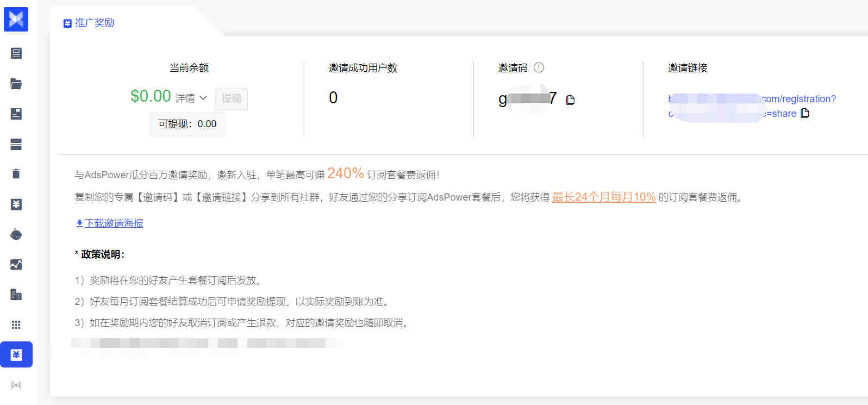Click the unhighlighted yen billing sidebar icon
The image size is (868, 405).
coord(16,204)
